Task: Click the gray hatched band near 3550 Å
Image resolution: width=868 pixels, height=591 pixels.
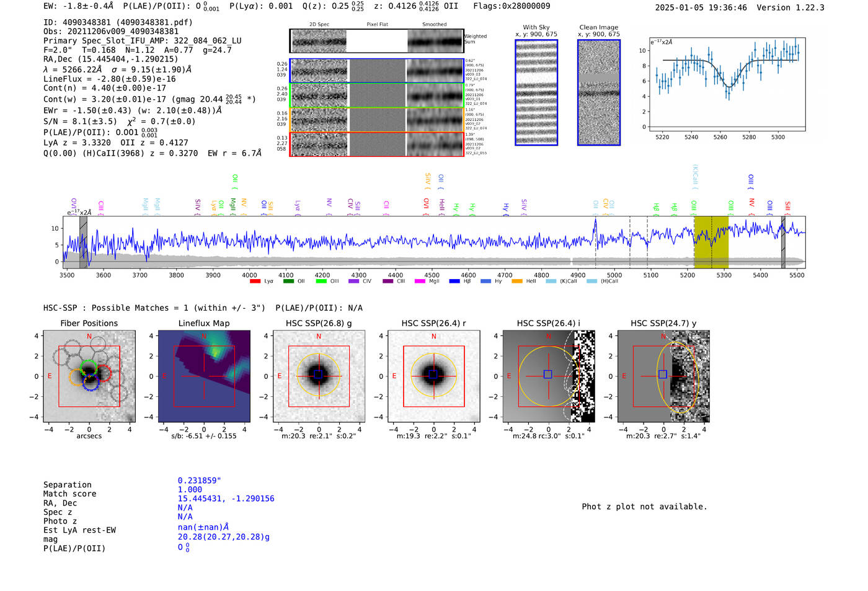Action: coord(83,242)
